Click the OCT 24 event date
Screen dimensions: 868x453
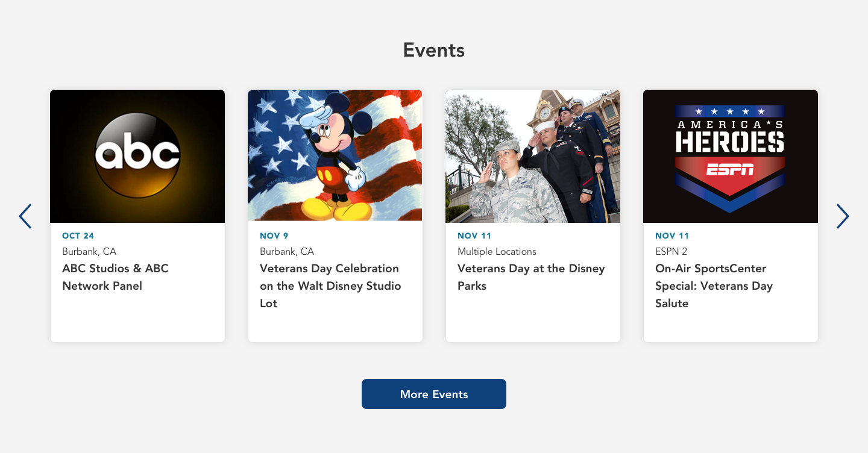(78, 236)
